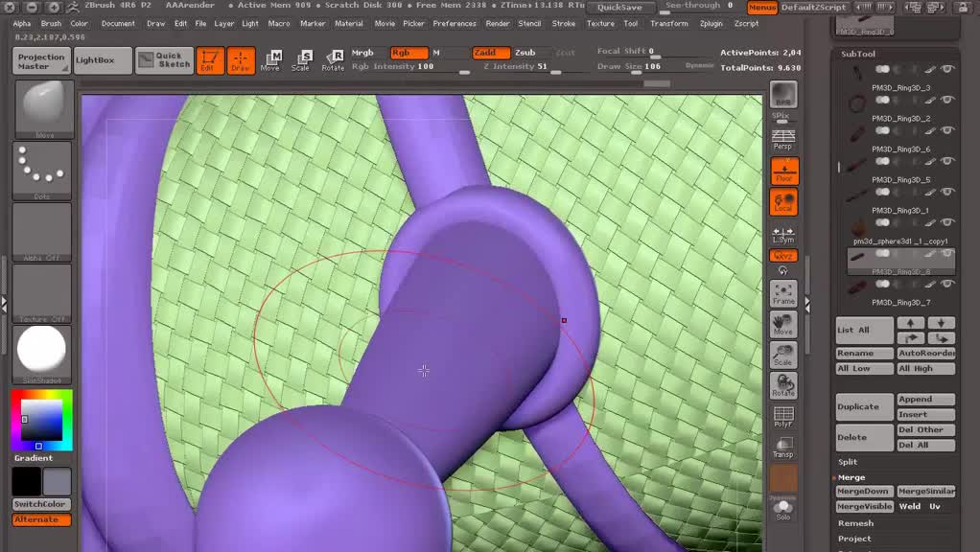This screenshot has width=980, height=552.
Task: Toggle the Alternate color button
Action: click(41, 519)
